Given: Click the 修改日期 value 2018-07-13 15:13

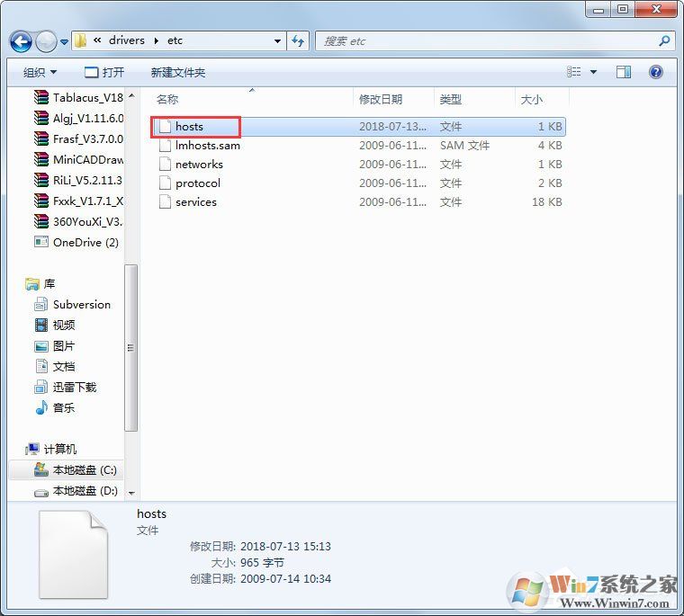Looking at the screenshot, I should pos(285,546).
